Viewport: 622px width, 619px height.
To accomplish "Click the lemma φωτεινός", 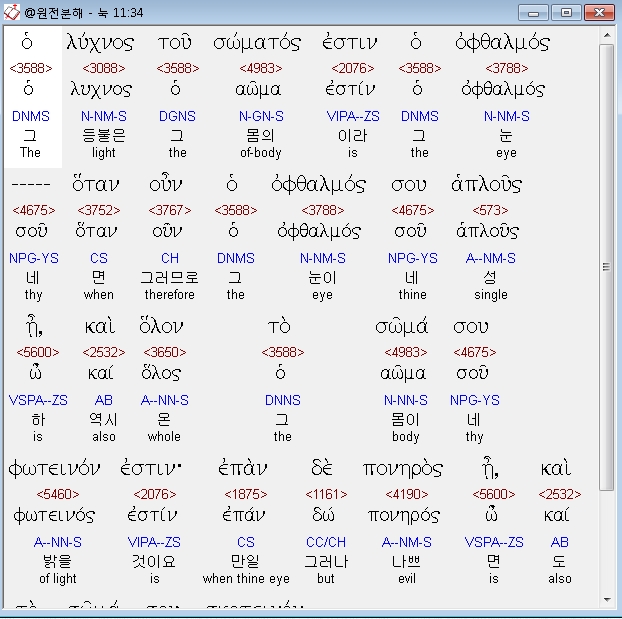I will click(x=54, y=516).
